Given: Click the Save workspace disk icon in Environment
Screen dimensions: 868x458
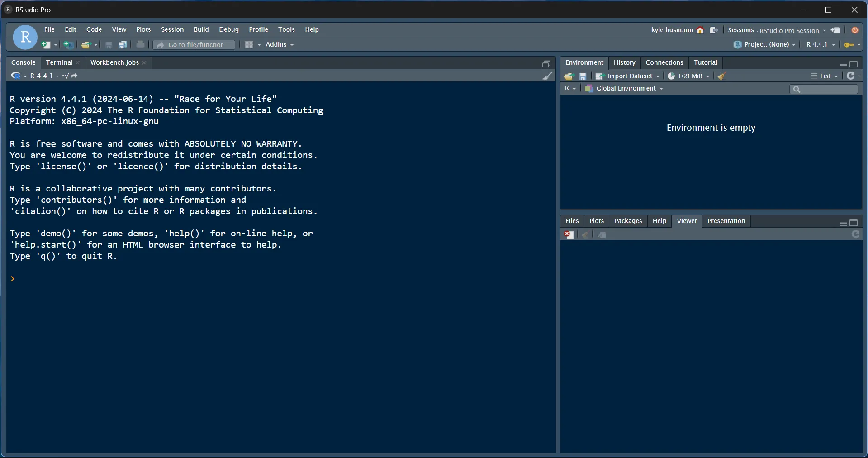Looking at the screenshot, I should coord(583,76).
